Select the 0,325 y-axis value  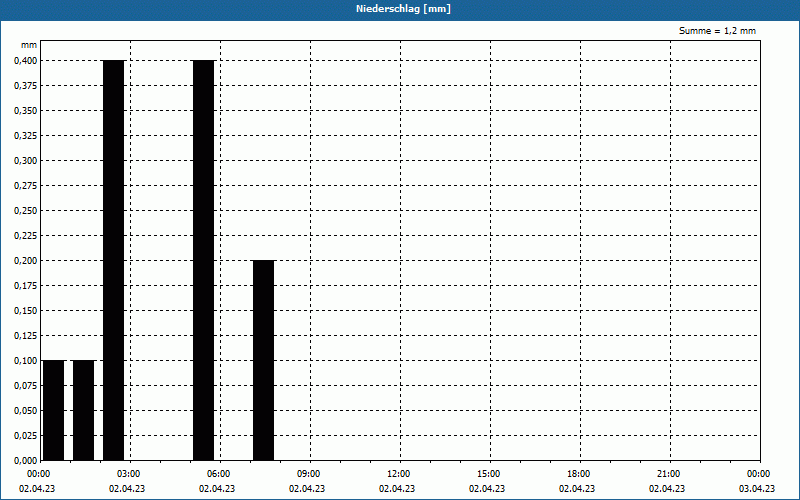click(x=26, y=136)
